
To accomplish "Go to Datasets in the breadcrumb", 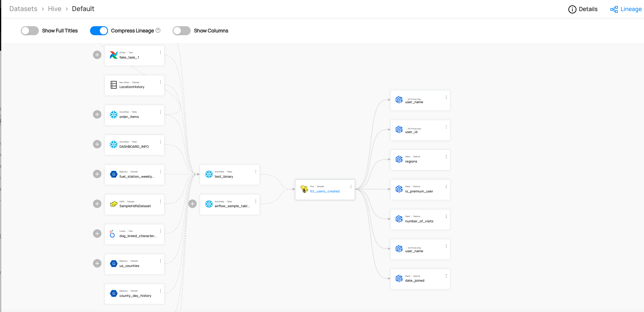I will pos(23,9).
